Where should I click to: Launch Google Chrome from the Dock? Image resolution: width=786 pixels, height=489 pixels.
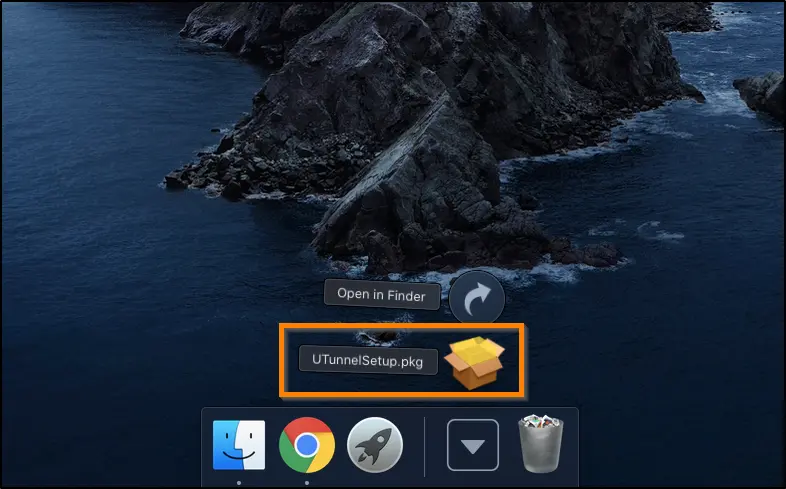point(307,445)
